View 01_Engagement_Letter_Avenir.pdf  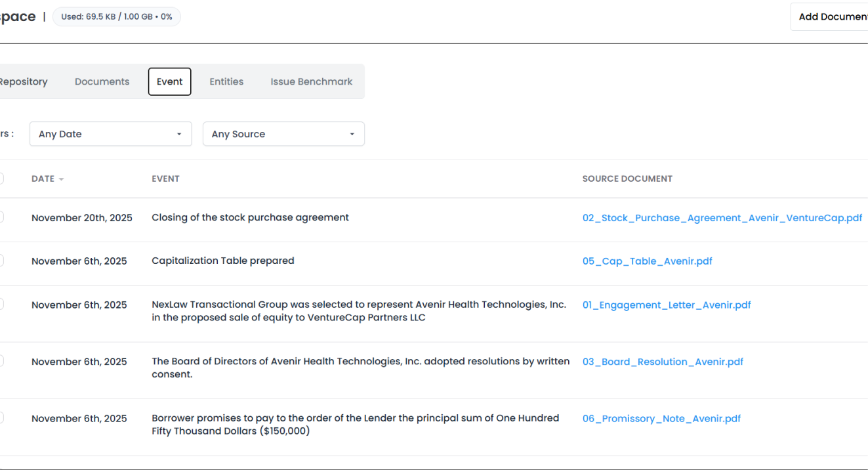[x=667, y=305]
